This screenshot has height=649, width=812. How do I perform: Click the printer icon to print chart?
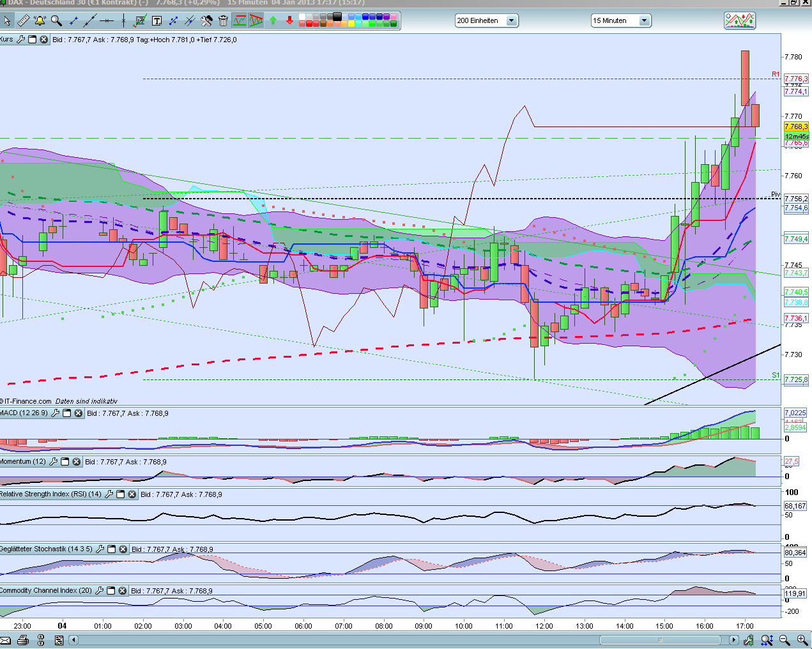point(23,640)
